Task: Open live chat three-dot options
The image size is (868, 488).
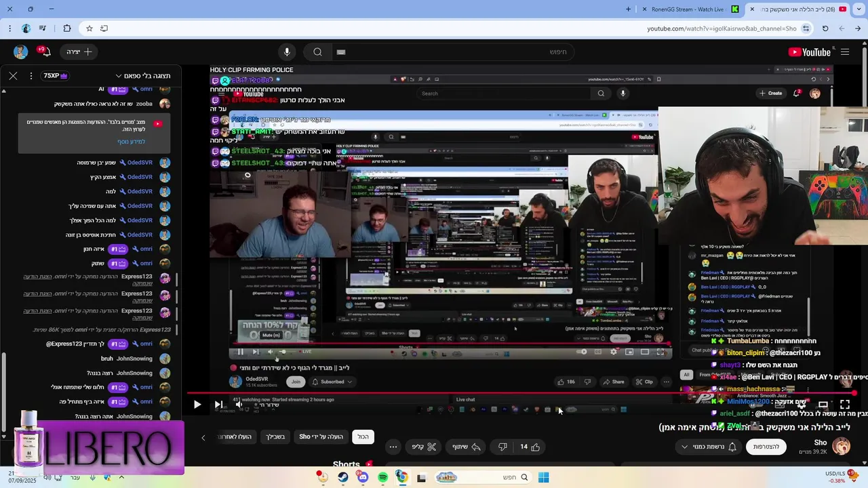Action: click(x=31, y=76)
